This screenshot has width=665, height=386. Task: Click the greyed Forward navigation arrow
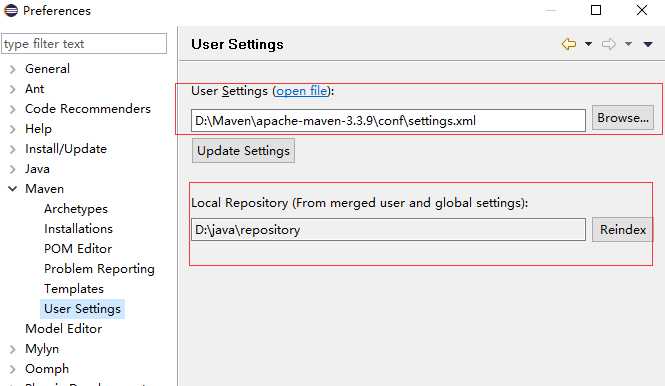tap(609, 44)
